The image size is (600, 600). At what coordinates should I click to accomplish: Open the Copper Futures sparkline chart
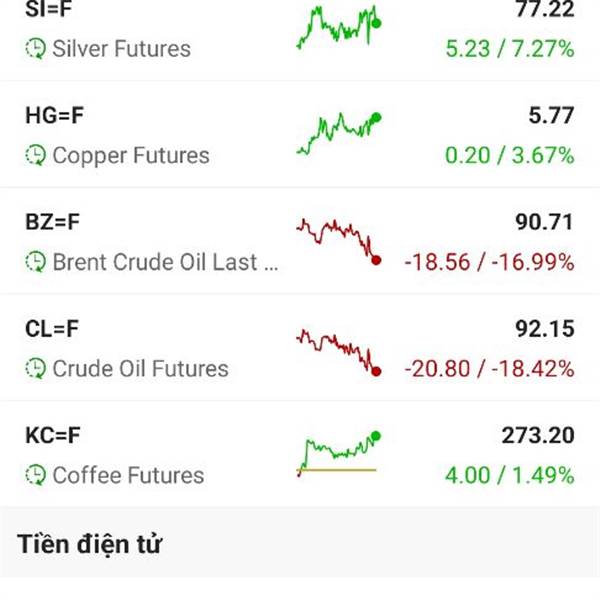[338, 133]
